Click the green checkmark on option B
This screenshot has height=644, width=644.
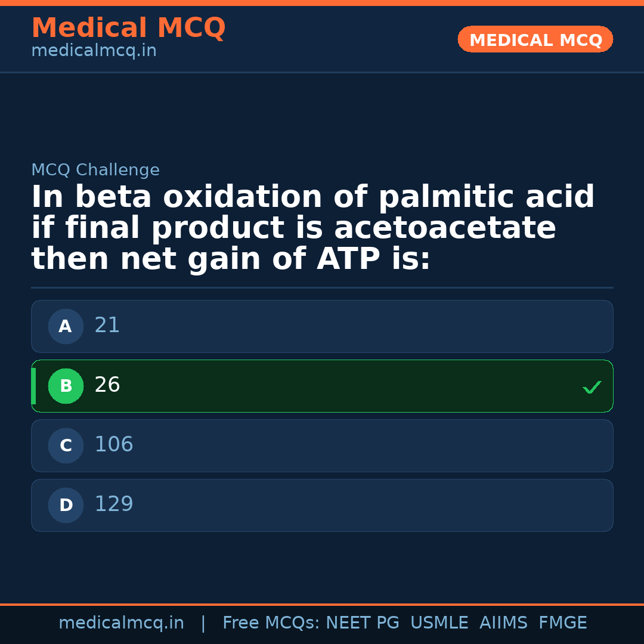592,387
